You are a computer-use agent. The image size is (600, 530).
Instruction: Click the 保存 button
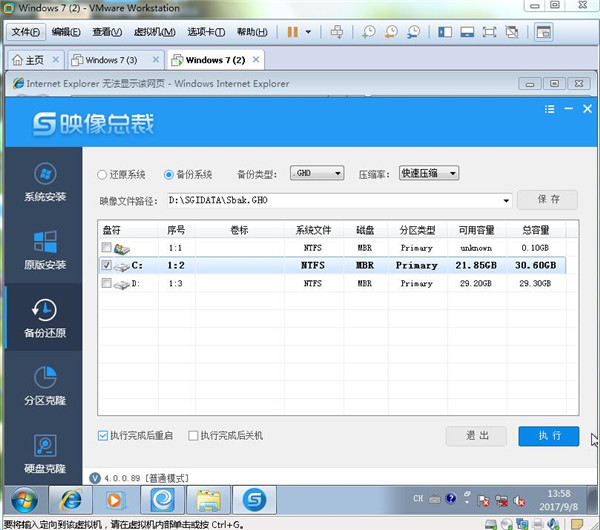[x=548, y=199]
